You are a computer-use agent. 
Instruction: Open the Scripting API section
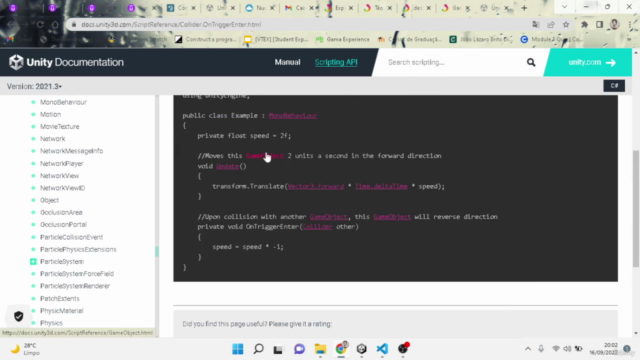[x=336, y=62]
